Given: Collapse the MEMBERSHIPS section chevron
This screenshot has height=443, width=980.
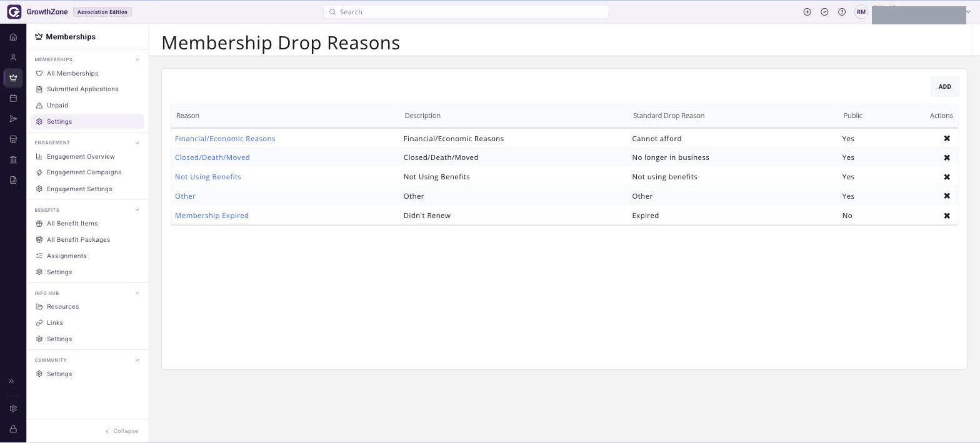Looking at the screenshot, I should (137, 60).
